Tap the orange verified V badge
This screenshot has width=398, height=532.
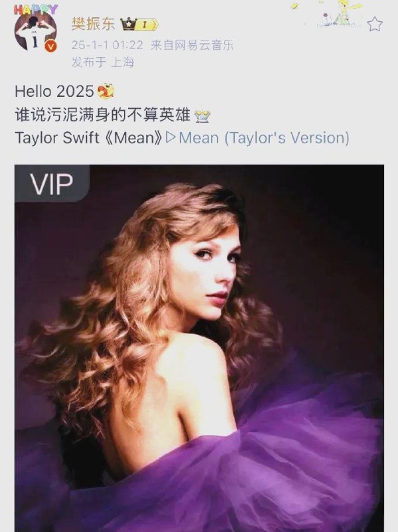pos(51,46)
